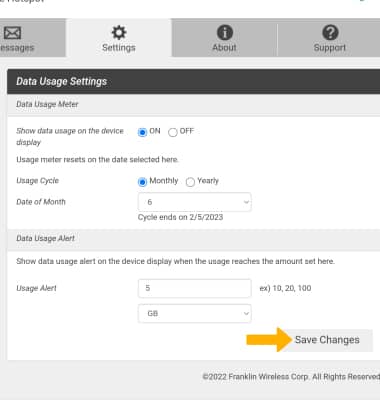The image size is (380, 400).
Task: Click the Date of Month label
Action: [41, 202]
